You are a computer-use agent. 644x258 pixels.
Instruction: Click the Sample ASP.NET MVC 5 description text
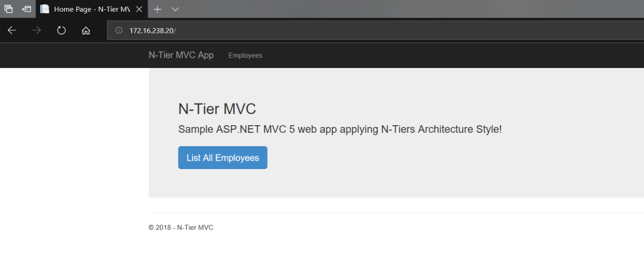tap(340, 129)
